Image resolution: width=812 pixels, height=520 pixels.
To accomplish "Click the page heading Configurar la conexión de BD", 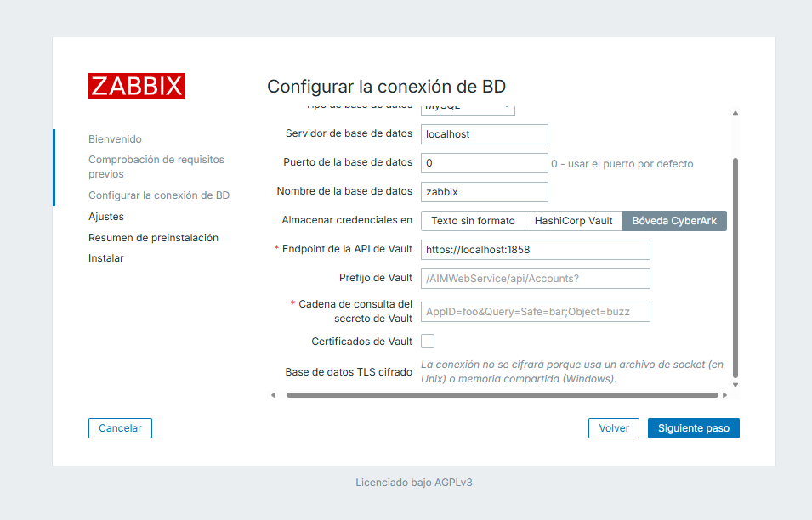I will pos(386,87).
